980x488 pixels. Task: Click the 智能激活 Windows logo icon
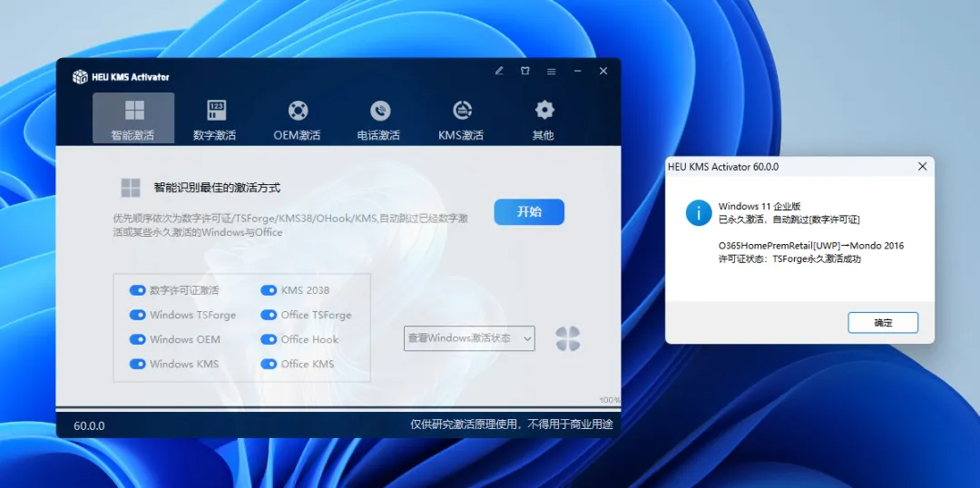tap(134, 111)
